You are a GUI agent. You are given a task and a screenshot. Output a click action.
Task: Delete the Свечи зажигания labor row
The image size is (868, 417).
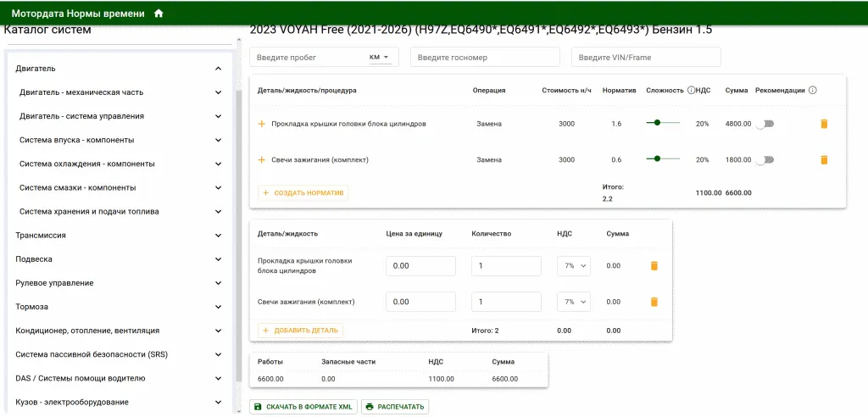click(x=824, y=160)
